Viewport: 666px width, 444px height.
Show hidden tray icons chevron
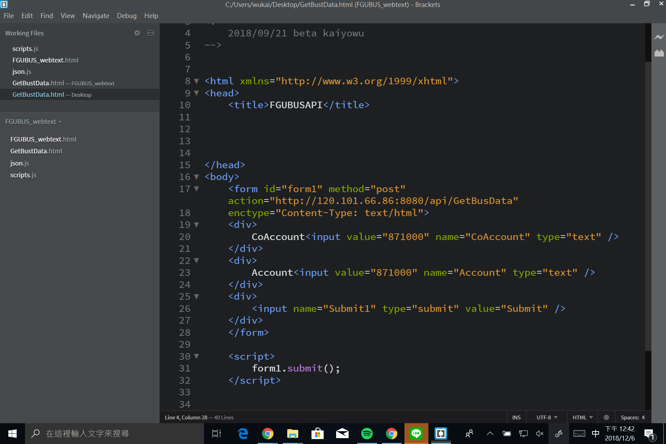tap(490, 433)
